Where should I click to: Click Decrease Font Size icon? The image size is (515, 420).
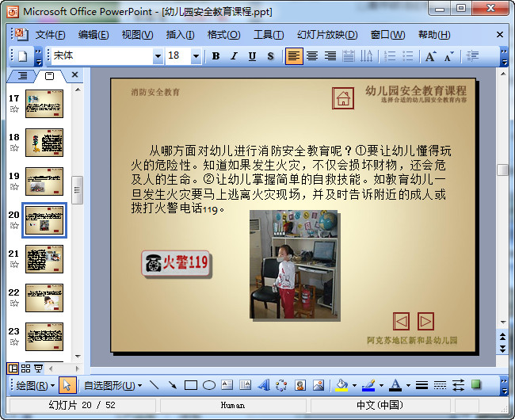tap(448, 56)
